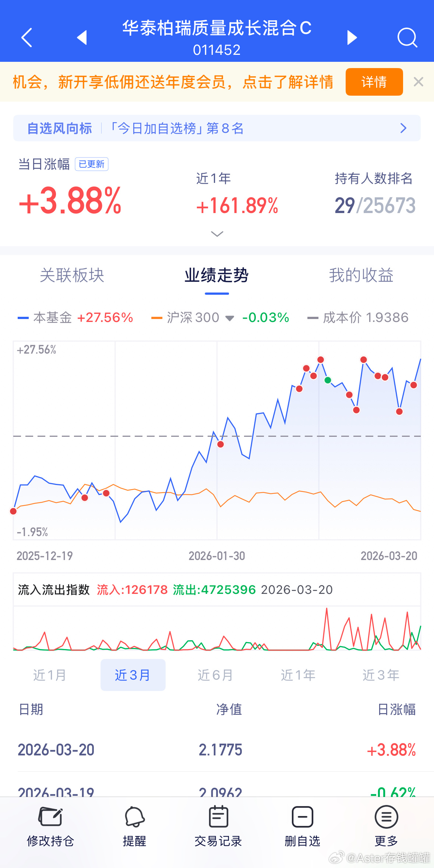Select the 近1月 period range
434x868 pixels.
[50, 675]
